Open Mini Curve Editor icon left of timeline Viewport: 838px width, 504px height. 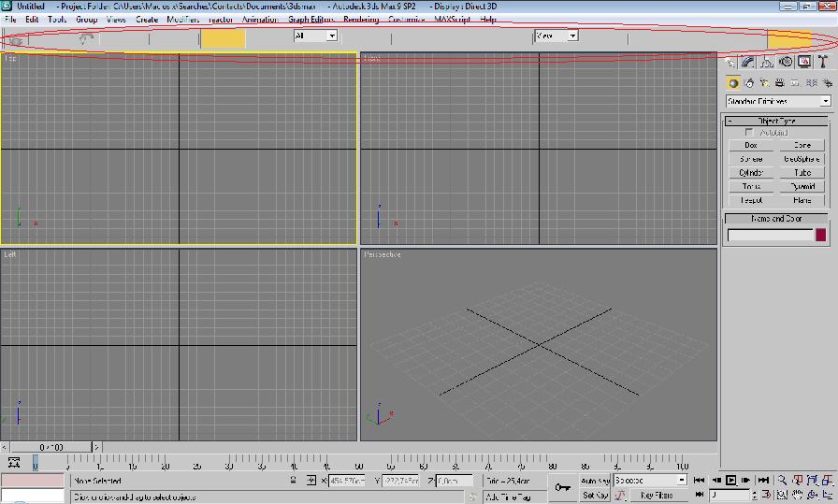[14, 462]
